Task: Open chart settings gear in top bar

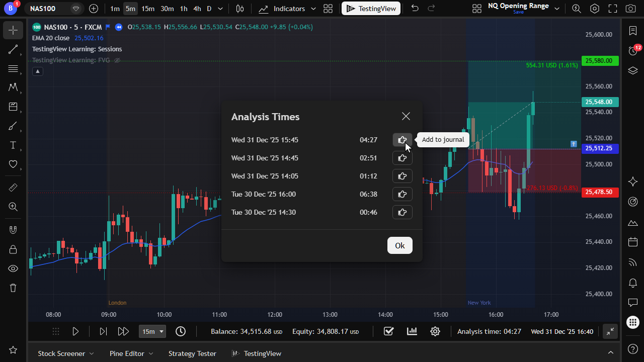Action: [595, 9]
